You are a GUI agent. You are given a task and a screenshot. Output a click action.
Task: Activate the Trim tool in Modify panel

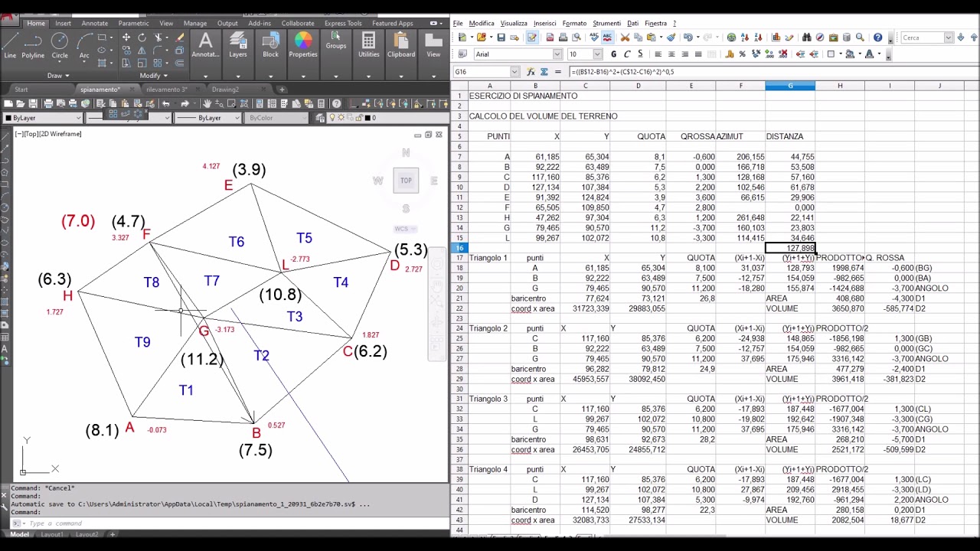[158, 37]
